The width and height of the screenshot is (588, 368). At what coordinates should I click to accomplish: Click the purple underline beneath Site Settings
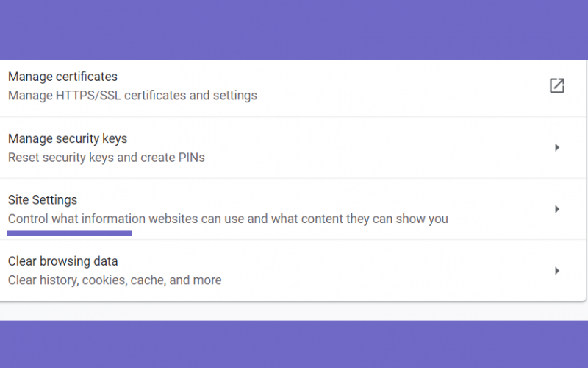(69, 233)
